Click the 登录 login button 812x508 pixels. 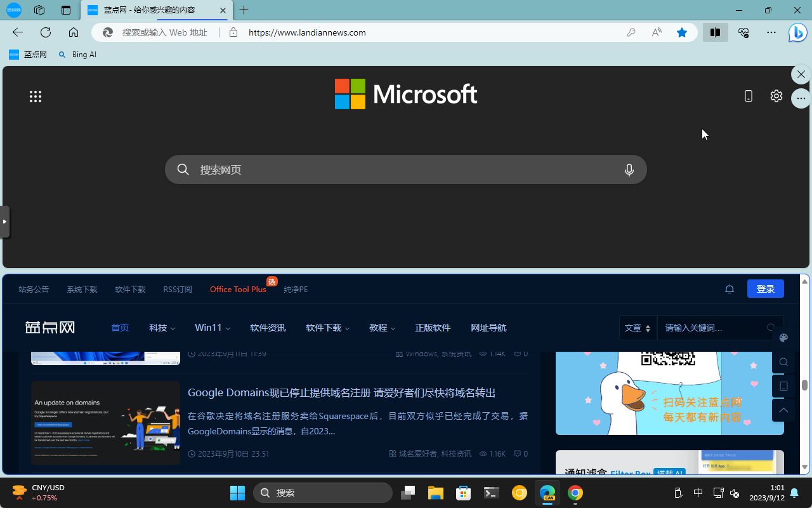pos(766,289)
